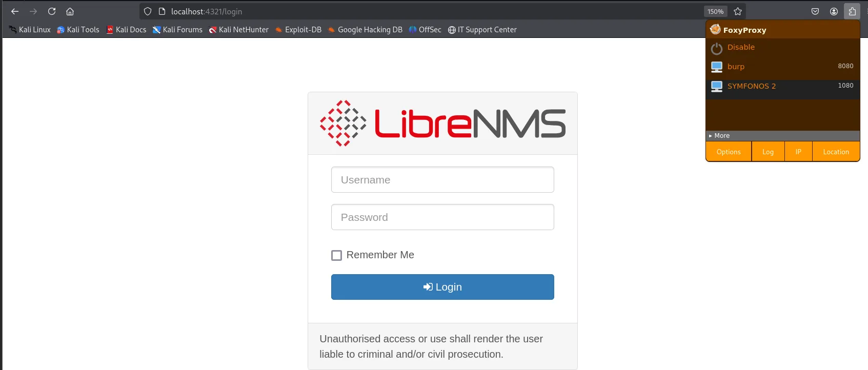Image resolution: width=868 pixels, height=370 pixels.
Task: Disable FoxyProxy with the power option
Action: [783, 48]
